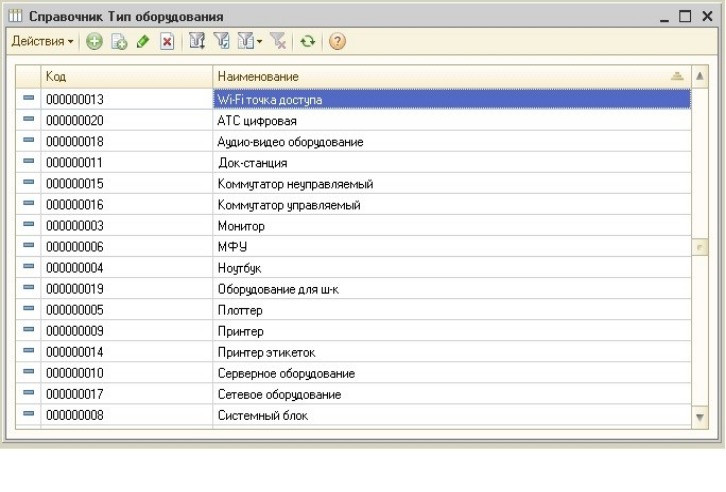Screen dimensions: 726x492
Task: Expand the filter history dropdown arrow
Action: point(259,42)
